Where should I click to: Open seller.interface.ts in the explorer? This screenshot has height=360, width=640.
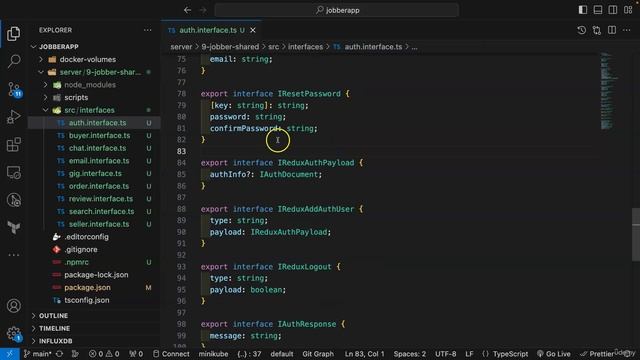click(99, 224)
